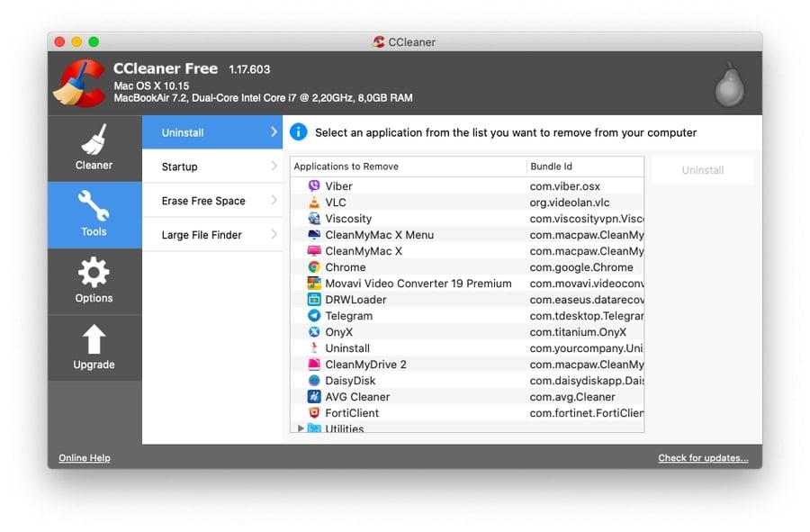Screen dimensions: 810x532
Task: Select the Tools wrench icon
Action: (94, 205)
